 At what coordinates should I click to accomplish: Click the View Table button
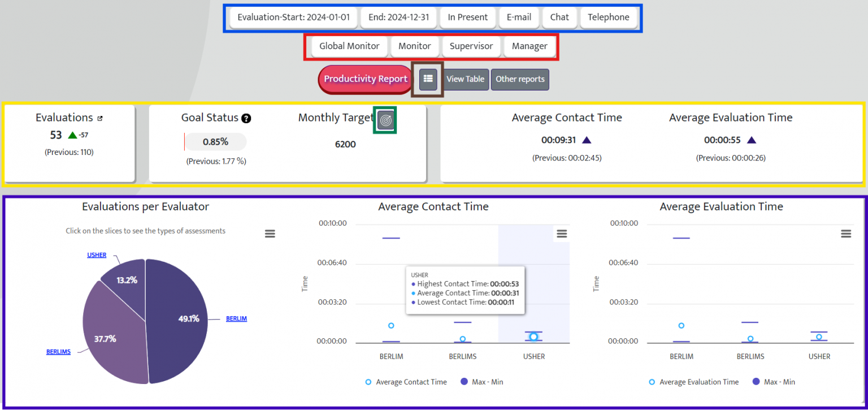pyautogui.click(x=466, y=79)
